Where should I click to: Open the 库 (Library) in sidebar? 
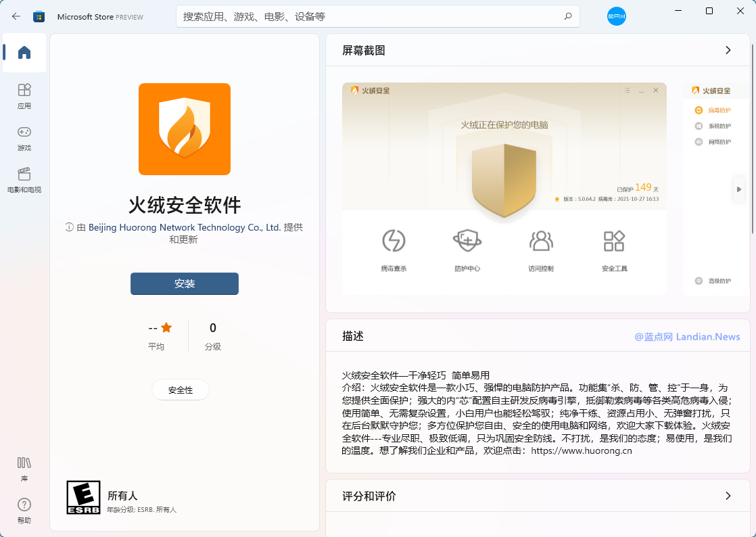24,469
